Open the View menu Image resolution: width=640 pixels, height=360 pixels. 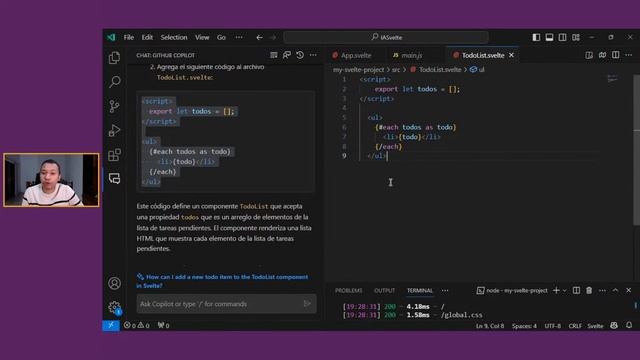tap(202, 37)
